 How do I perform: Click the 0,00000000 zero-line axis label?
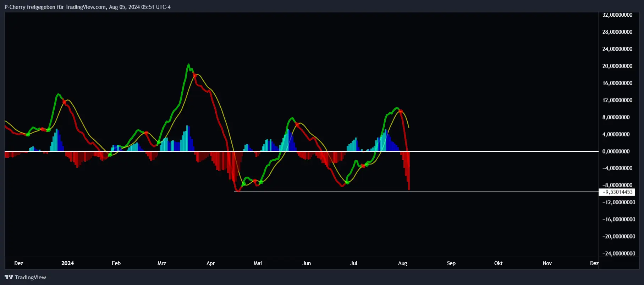616,151
